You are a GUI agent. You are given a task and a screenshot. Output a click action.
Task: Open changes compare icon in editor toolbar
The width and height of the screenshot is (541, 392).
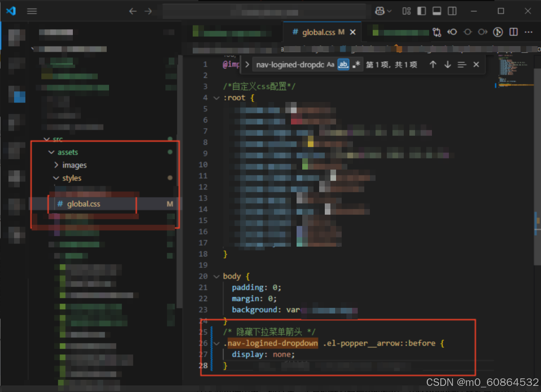[x=437, y=32]
